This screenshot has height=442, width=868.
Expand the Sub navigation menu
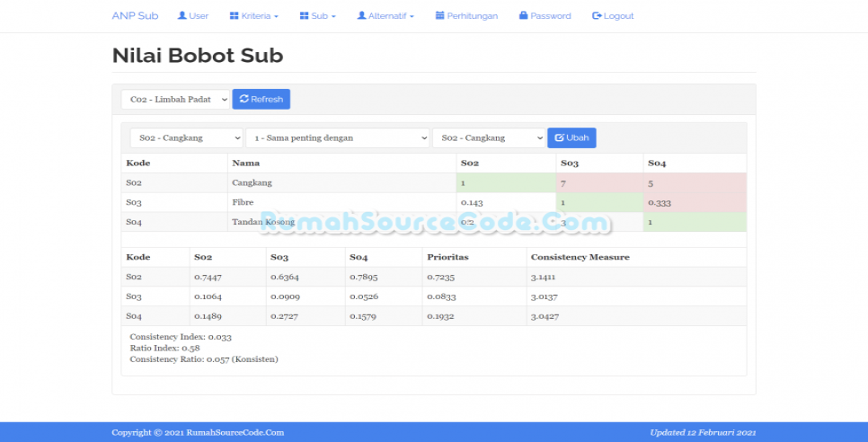pyautogui.click(x=318, y=16)
